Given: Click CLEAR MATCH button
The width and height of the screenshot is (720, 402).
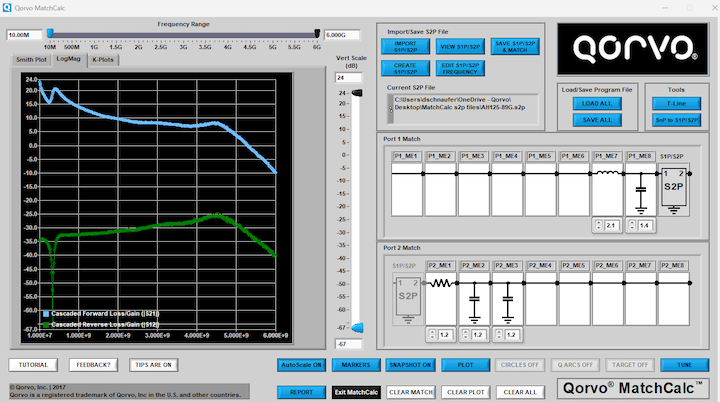Looking at the screenshot, I should coord(411,392).
